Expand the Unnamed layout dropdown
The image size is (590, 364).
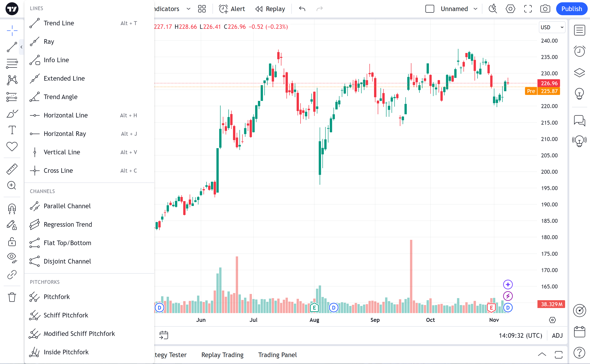[475, 9]
